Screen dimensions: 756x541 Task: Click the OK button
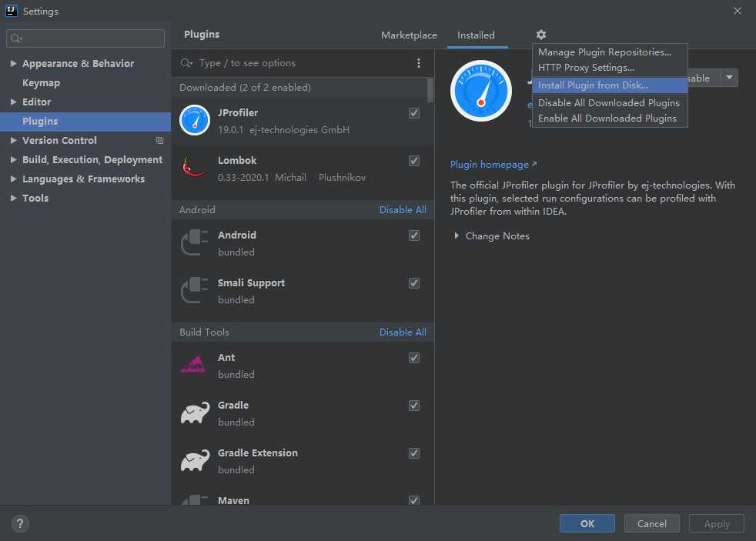pos(587,523)
